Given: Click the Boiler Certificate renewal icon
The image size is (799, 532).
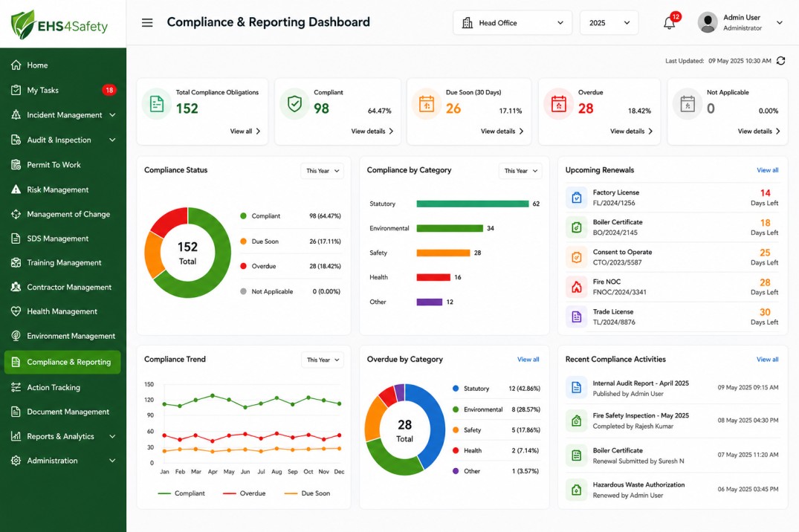Looking at the screenshot, I should click(576, 227).
